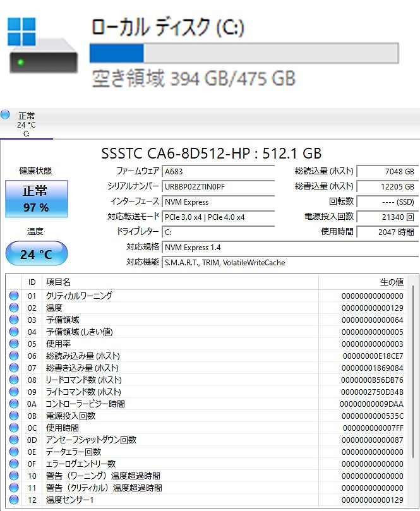
Task: Click the 電源投入回数 value 21340 回
Action: point(387,217)
